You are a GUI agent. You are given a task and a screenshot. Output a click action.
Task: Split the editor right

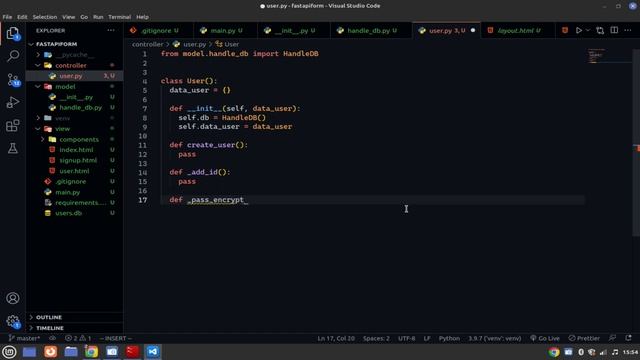(x=614, y=30)
